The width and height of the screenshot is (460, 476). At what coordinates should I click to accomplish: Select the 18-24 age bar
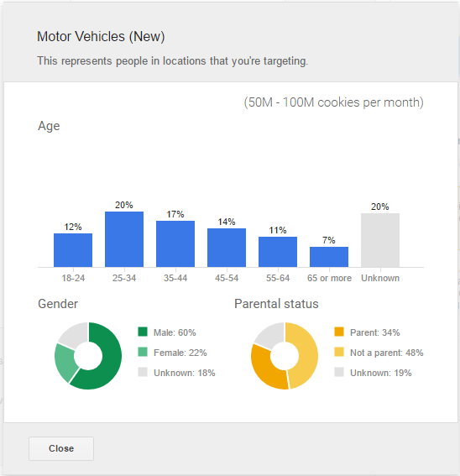(73, 250)
